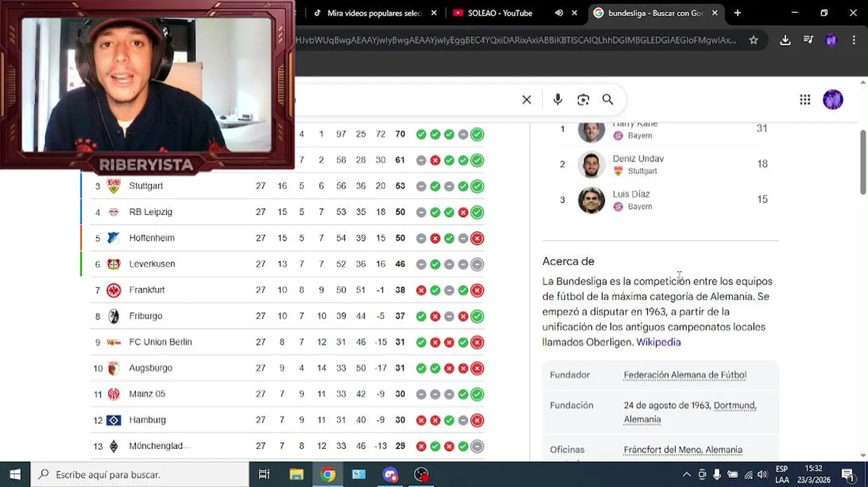Click Hoffenheim's latest match loss icon
The image size is (868, 487).
point(477,238)
